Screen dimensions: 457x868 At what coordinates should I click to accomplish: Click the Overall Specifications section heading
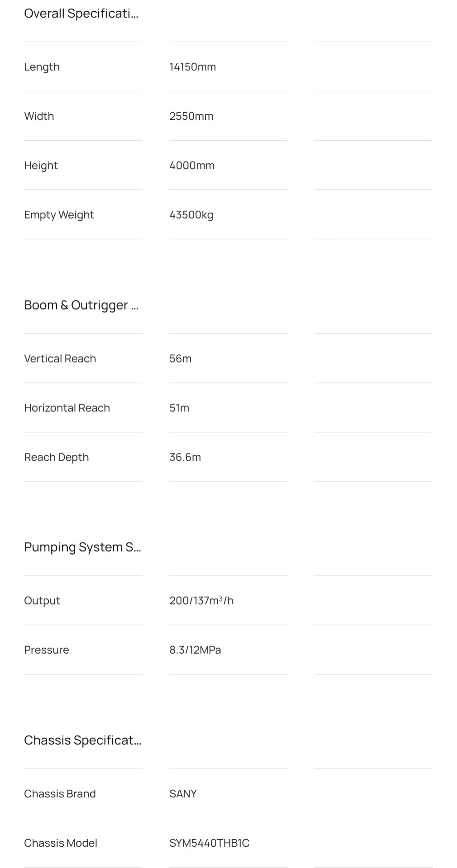click(x=81, y=14)
